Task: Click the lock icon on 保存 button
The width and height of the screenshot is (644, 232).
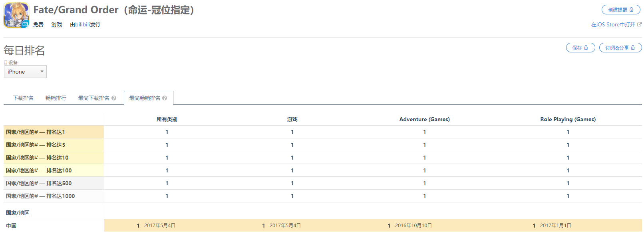Action: 586,48
